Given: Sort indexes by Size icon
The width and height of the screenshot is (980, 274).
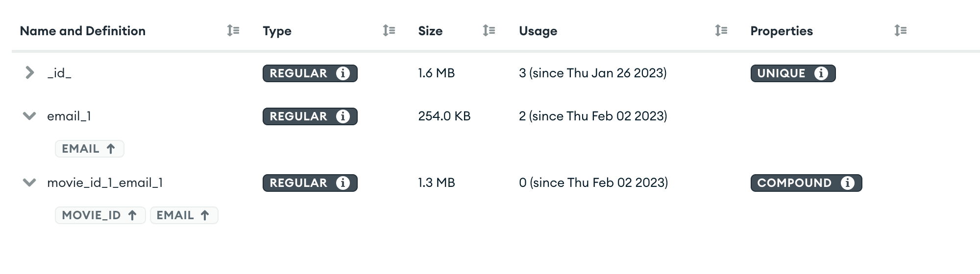Looking at the screenshot, I should (x=489, y=31).
